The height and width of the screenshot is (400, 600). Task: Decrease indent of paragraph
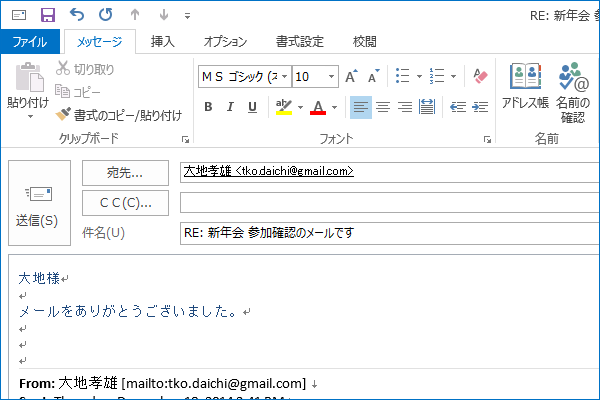[x=458, y=107]
